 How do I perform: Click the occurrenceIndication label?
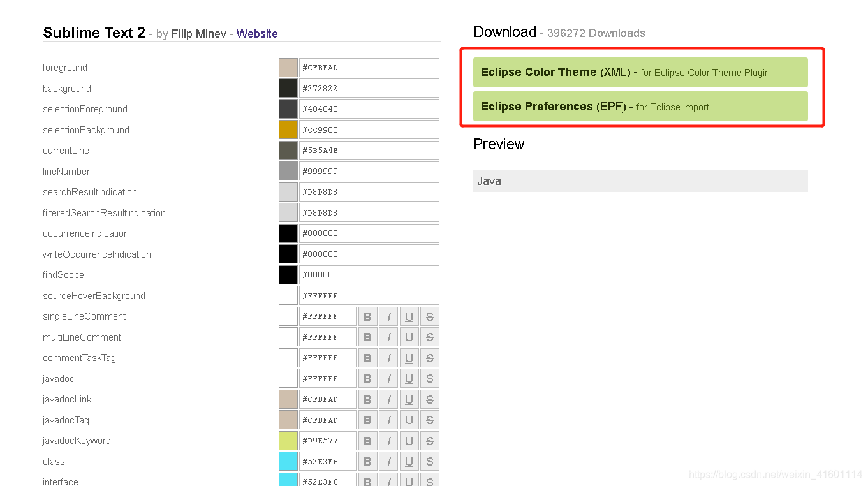[x=85, y=233]
